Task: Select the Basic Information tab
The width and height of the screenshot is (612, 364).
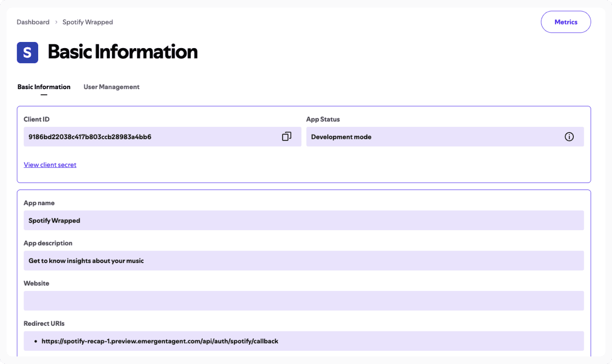Action: 44,87
